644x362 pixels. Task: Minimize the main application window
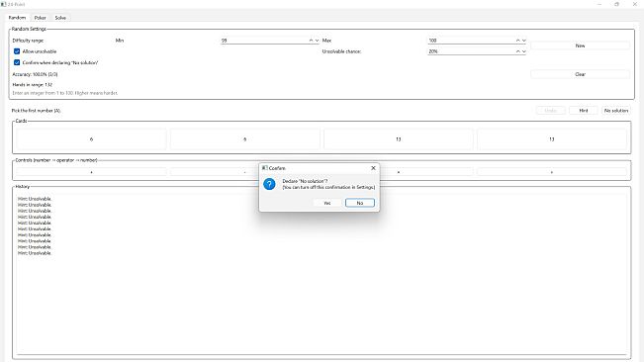pos(599,4)
